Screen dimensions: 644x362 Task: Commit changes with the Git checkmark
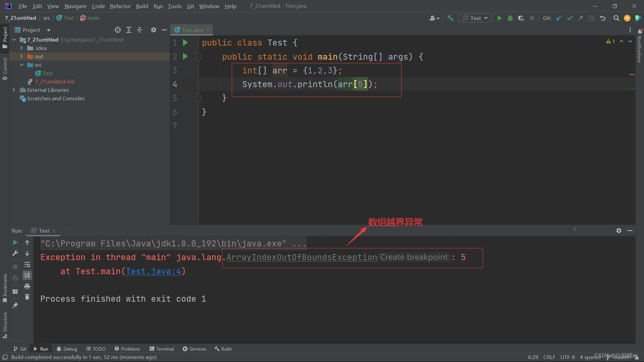pyautogui.click(x=570, y=18)
